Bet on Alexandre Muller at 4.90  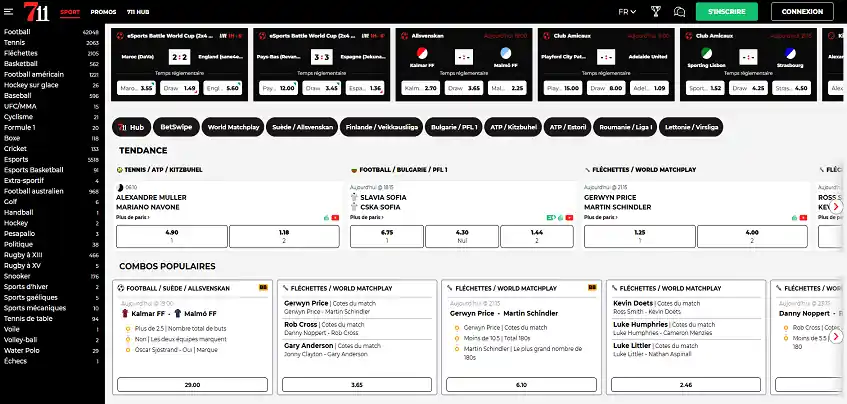coord(172,237)
